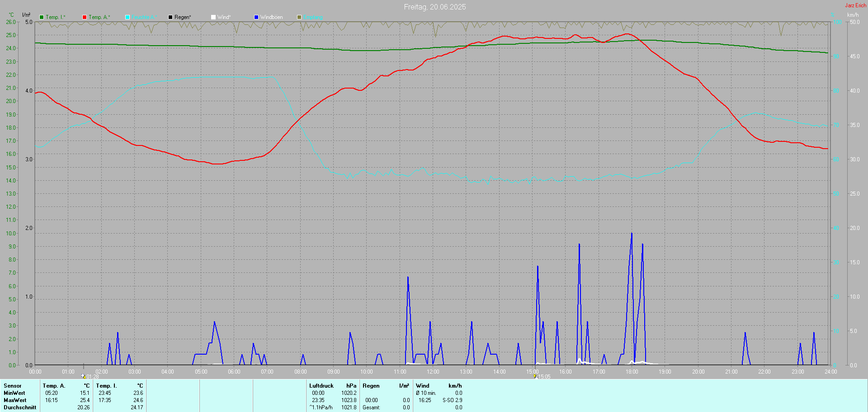Click the Regen legend label
Viewport: 868px width, 412px height.
[183, 17]
